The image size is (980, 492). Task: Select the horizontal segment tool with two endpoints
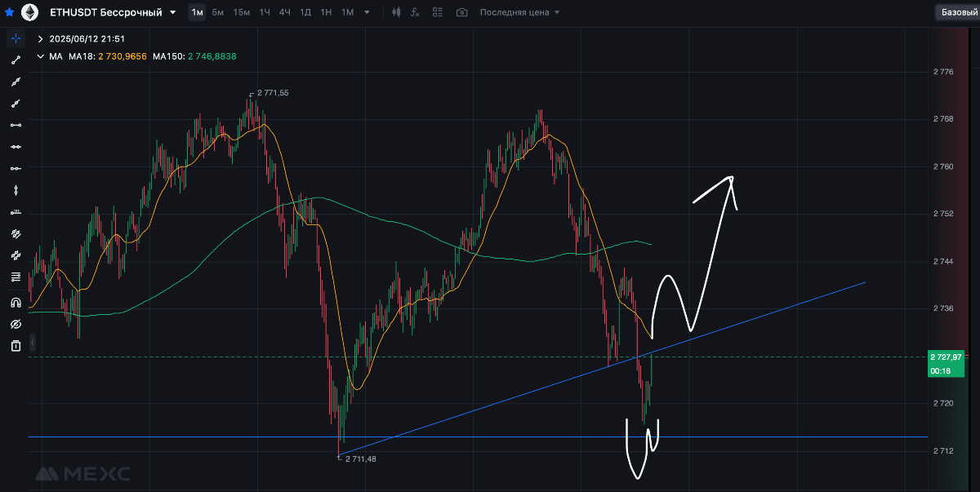16,125
